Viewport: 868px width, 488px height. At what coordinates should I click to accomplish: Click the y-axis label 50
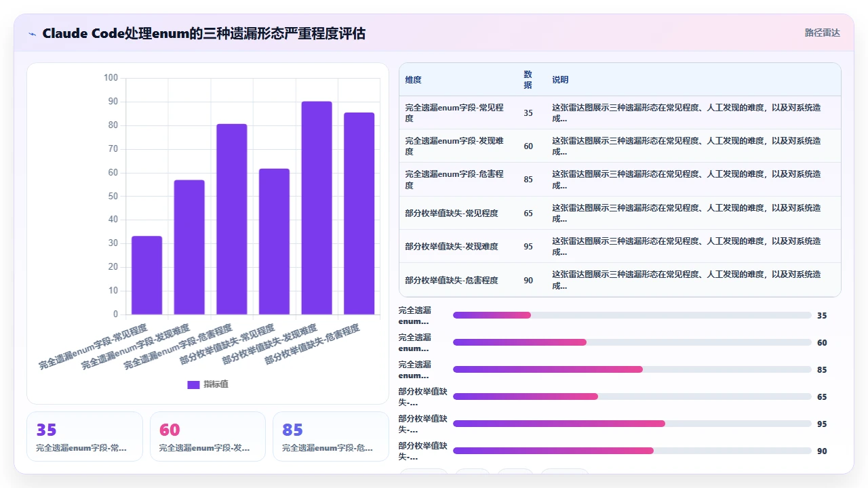click(x=113, y=196)
